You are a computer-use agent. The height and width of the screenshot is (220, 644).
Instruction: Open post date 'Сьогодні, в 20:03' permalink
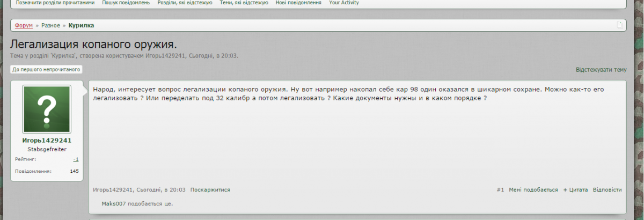coord(161,190)
